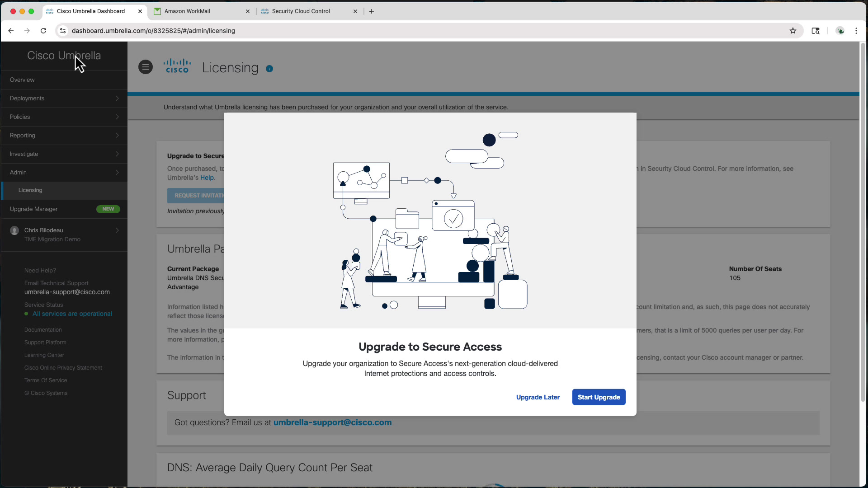Click All services are operational status
This screenshot has width=868, height=488.
pyautogui.click(x=72, y=314)
